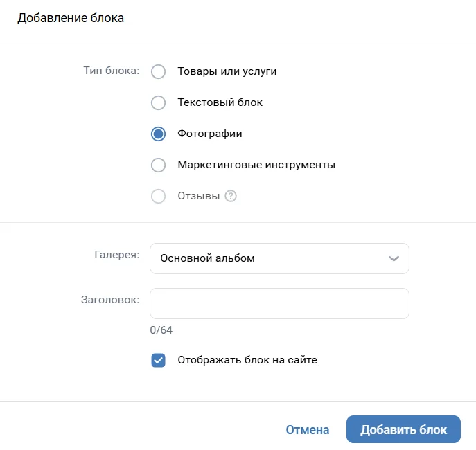Click the Добавить блок button
Image resolution: width=476 pixels, height=450 pixels.
403,429
